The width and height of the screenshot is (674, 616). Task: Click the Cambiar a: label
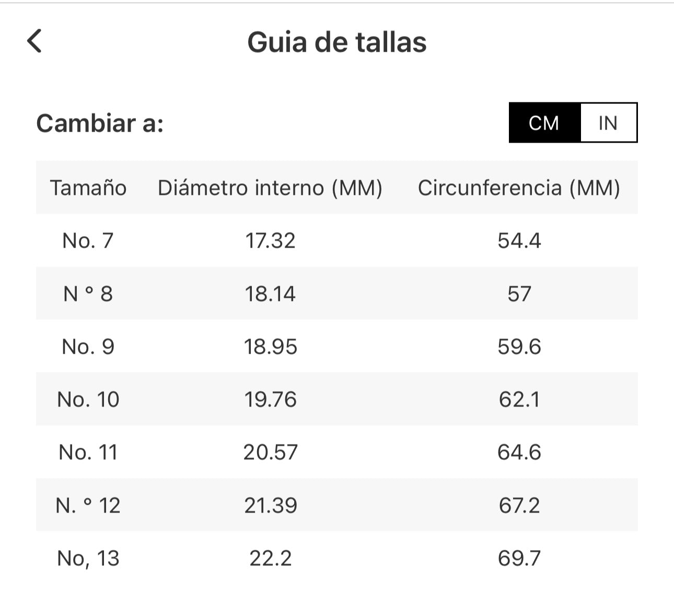100,123
